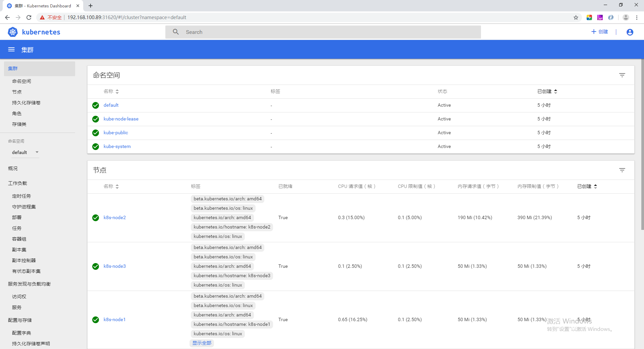Open the kube-public namespace link
This screenshot has height=349, width=644.
(116, 133)
